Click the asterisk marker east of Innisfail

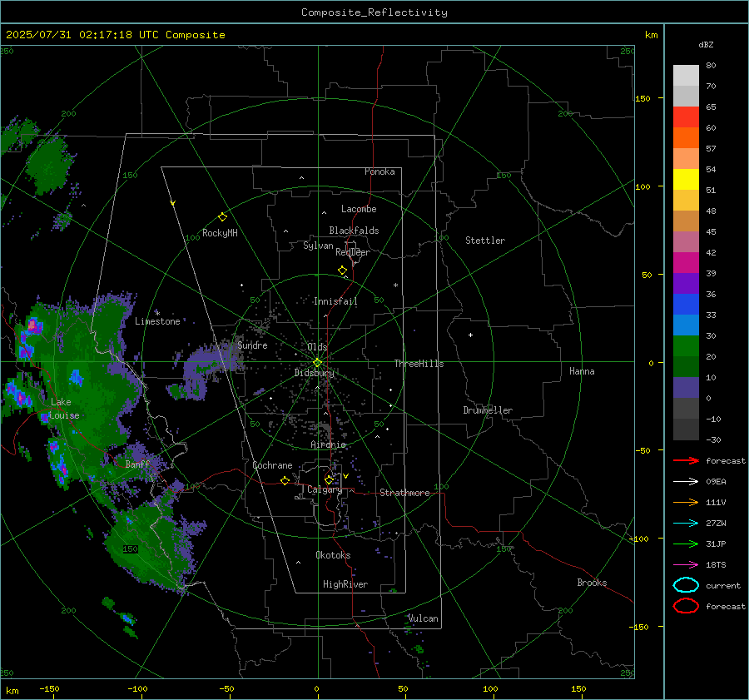[395, 285]
